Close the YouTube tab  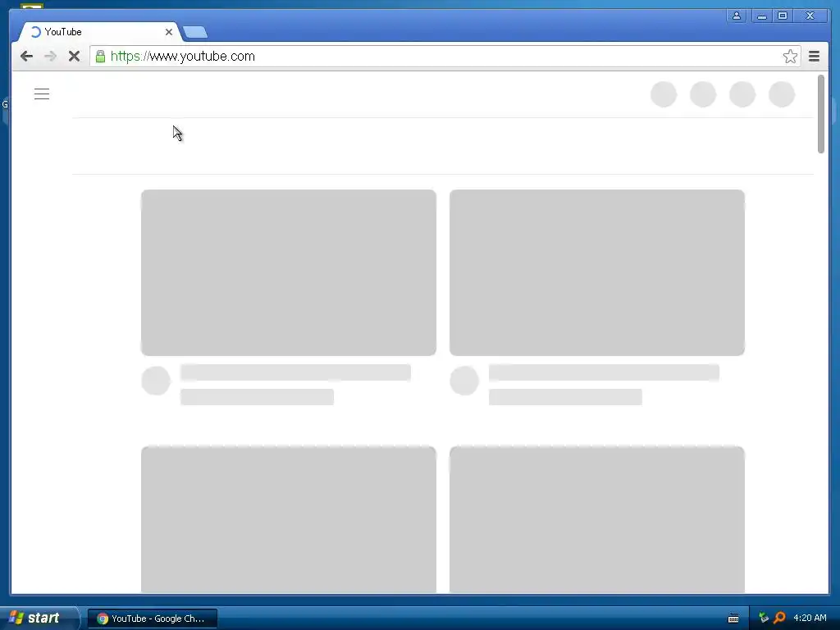(169, 32)
